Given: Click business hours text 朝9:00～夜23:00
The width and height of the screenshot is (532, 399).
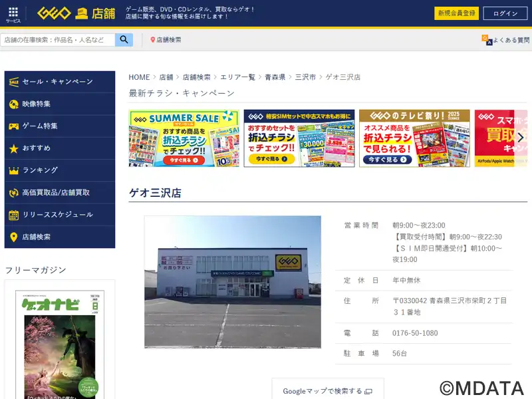Looking at the screenshot, I should (419, 225).
